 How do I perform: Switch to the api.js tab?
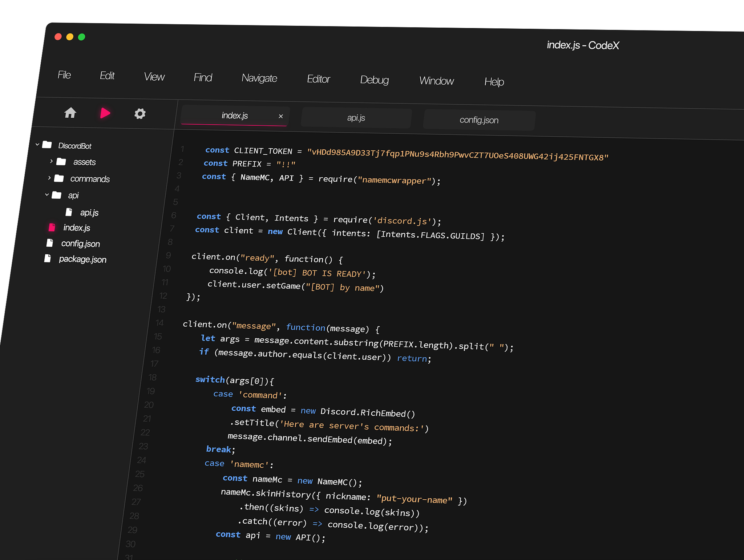pyautogui.click(x=356, y=118)
